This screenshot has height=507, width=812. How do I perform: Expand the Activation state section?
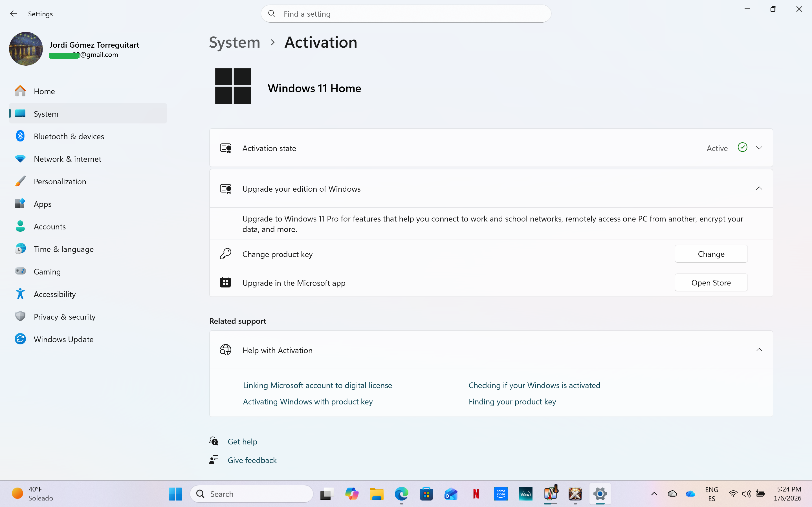759,148
